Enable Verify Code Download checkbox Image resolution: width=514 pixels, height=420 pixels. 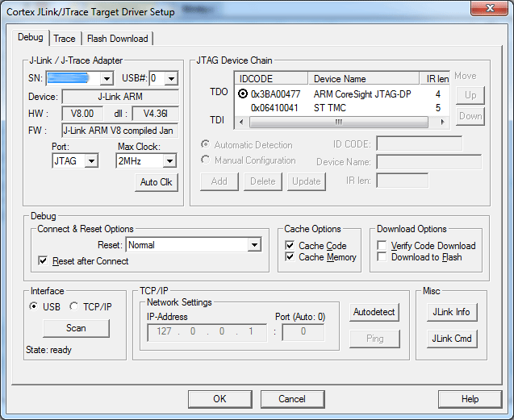point(382,245)
